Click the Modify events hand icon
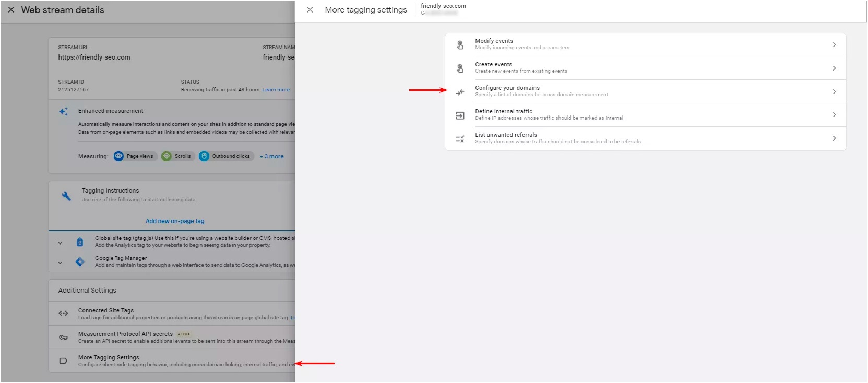The height and width of the screenshot is (383, 868). click(x=460, y=45)
